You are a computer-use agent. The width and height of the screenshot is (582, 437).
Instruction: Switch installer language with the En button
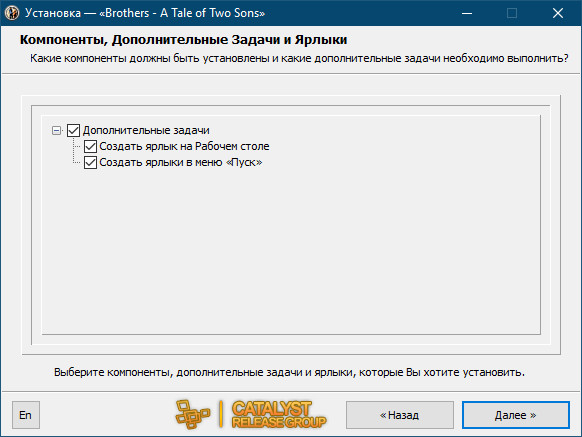pyautogui.click(x=26, y=415)
